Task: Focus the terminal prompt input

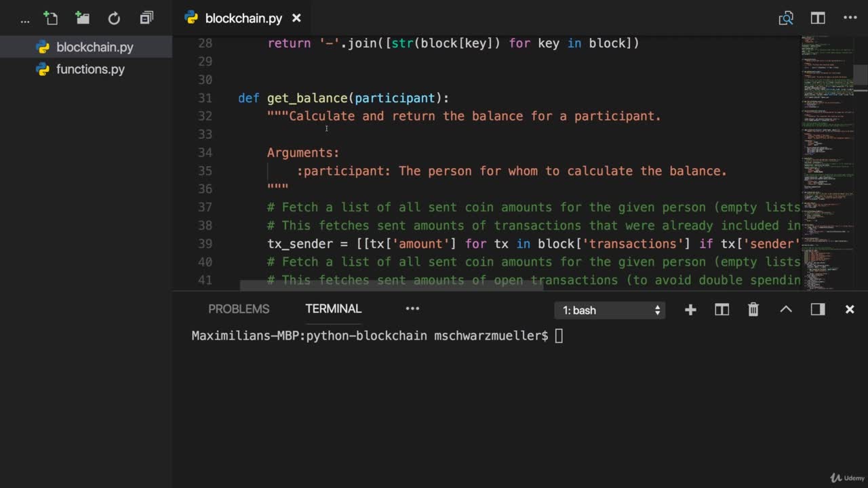Action: [x=559, y=336]
